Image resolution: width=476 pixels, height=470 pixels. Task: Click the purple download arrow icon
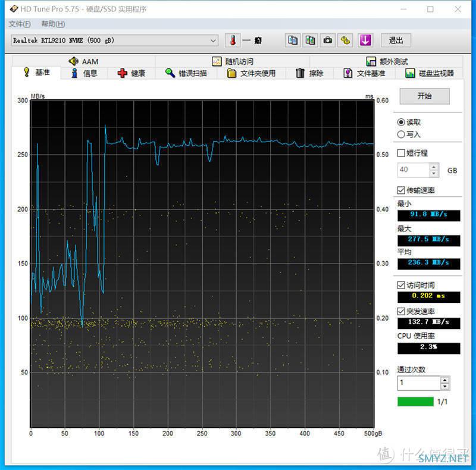(365, 40)
